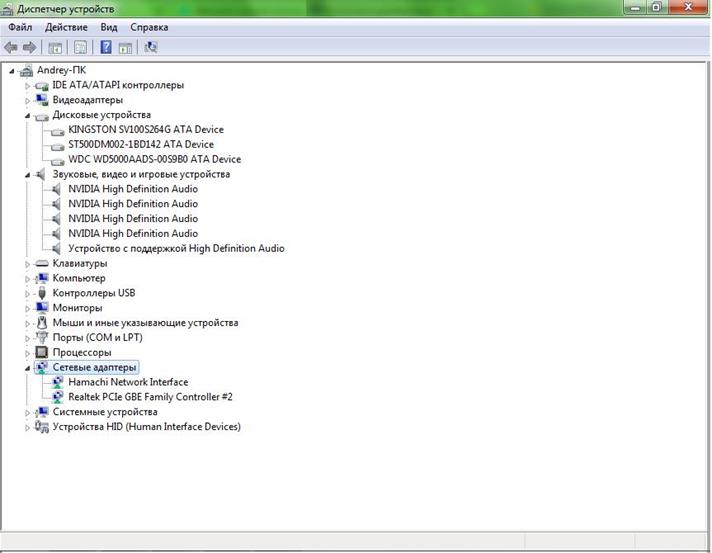Click the Forward arrow toolbar icon

pyautogui.click(x=30, y=47)
